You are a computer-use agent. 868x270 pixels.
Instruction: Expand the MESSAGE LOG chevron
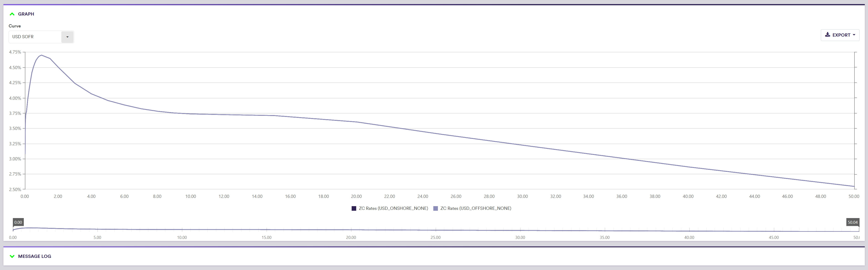pos(12,256)
